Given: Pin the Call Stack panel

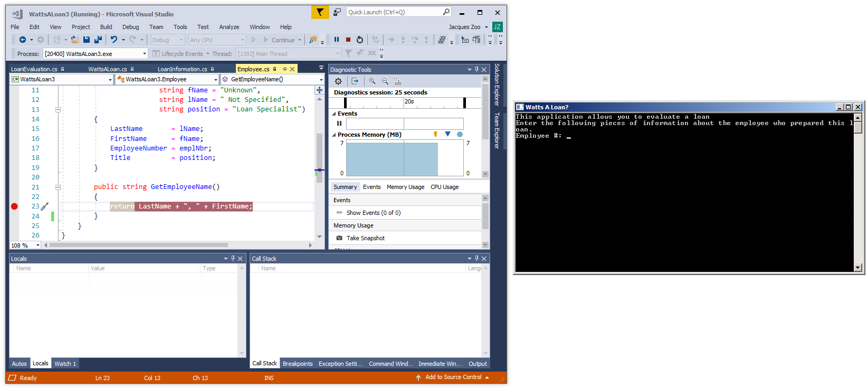Looking at the screenshot, I should pos(476,258).
